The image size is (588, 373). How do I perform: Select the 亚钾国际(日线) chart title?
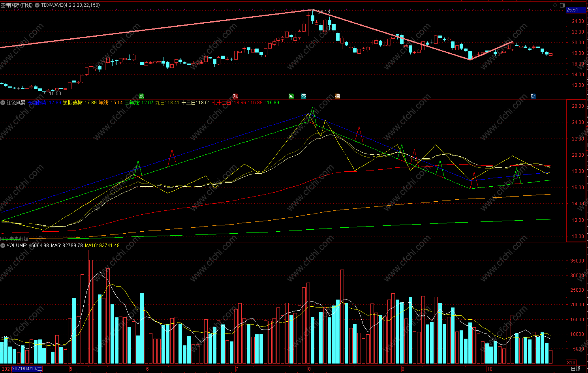tap(17, 5)
